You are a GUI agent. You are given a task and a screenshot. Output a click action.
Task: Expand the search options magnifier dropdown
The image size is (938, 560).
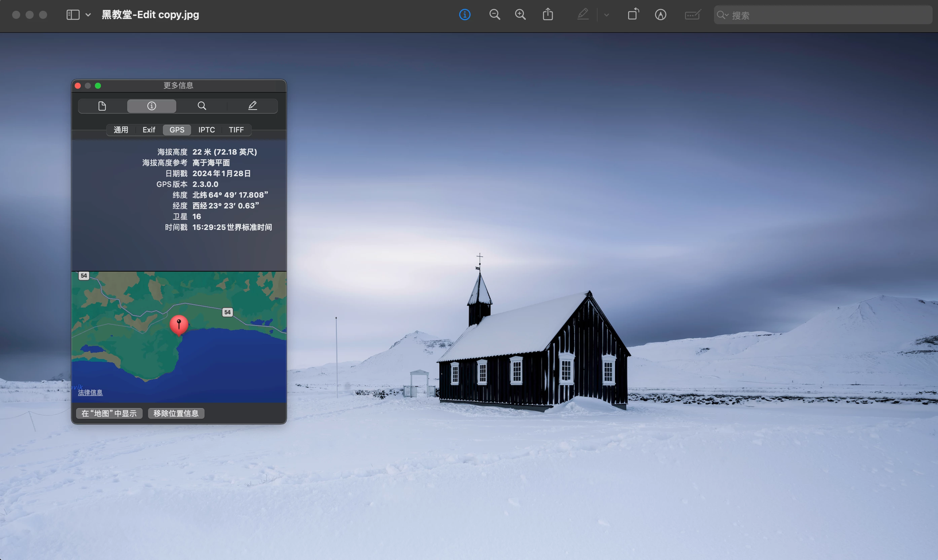[722, 15]
